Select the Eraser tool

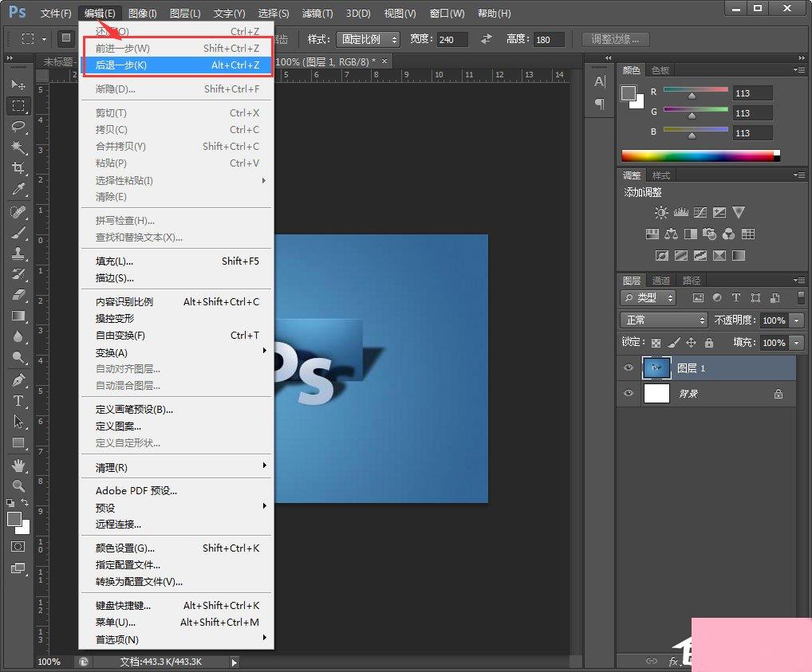[x=18, y=295]
